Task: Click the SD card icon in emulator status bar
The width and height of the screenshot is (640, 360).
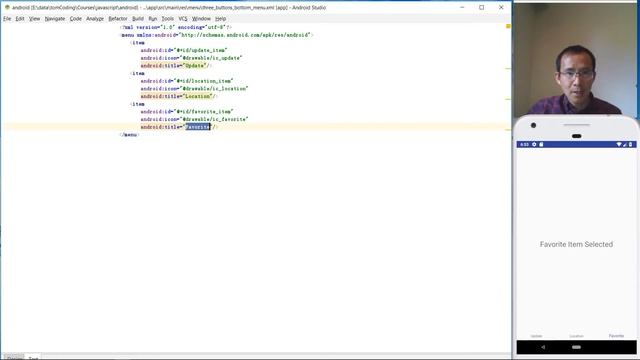Action: [x=541, y=144]
